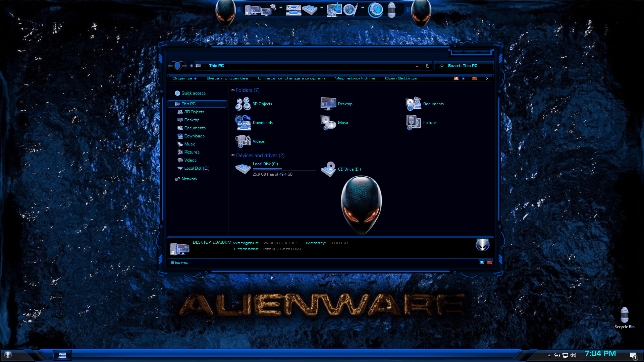Click the alien-head back/forward navigation button

coord(177,66)
